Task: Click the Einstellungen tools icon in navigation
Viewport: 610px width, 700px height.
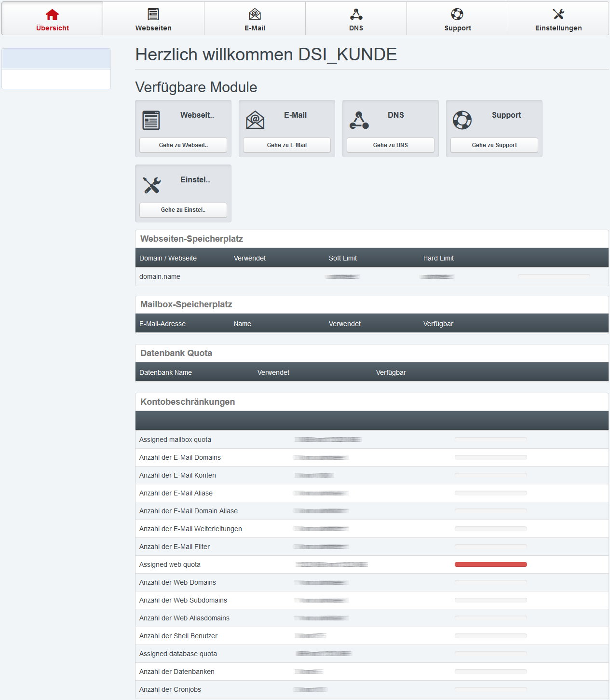Action: (558, 14)
